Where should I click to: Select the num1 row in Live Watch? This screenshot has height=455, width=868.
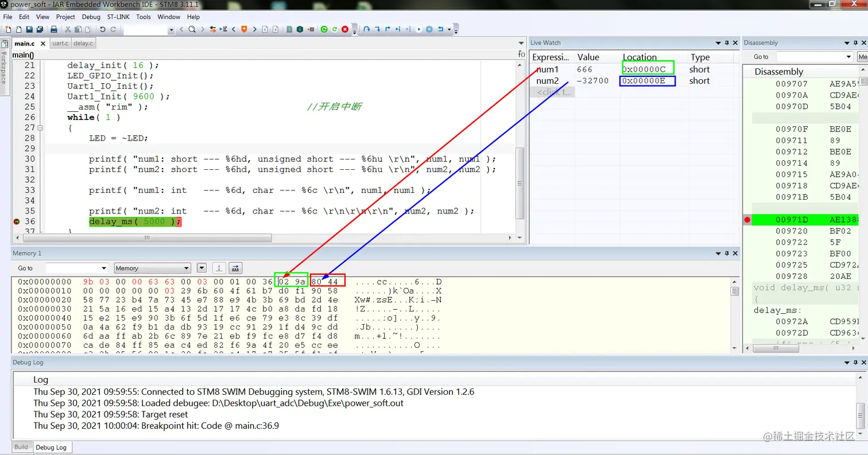point(634,69)
